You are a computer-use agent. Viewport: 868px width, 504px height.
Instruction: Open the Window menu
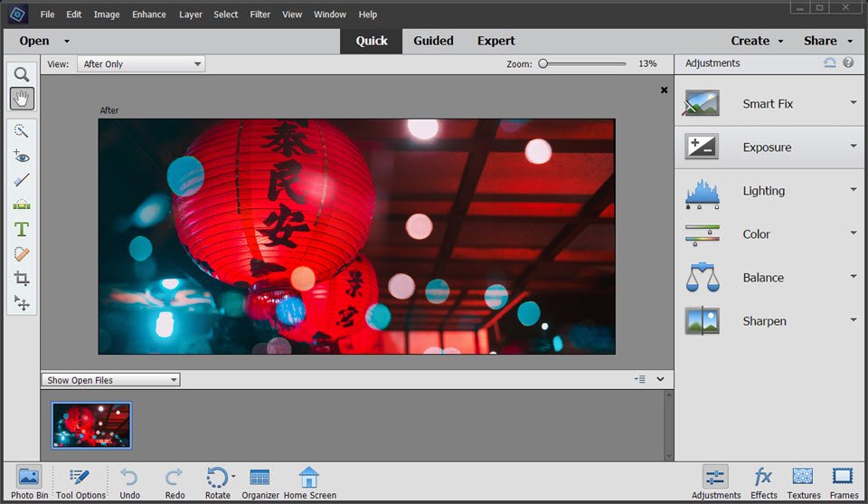(x=330, y=14)
